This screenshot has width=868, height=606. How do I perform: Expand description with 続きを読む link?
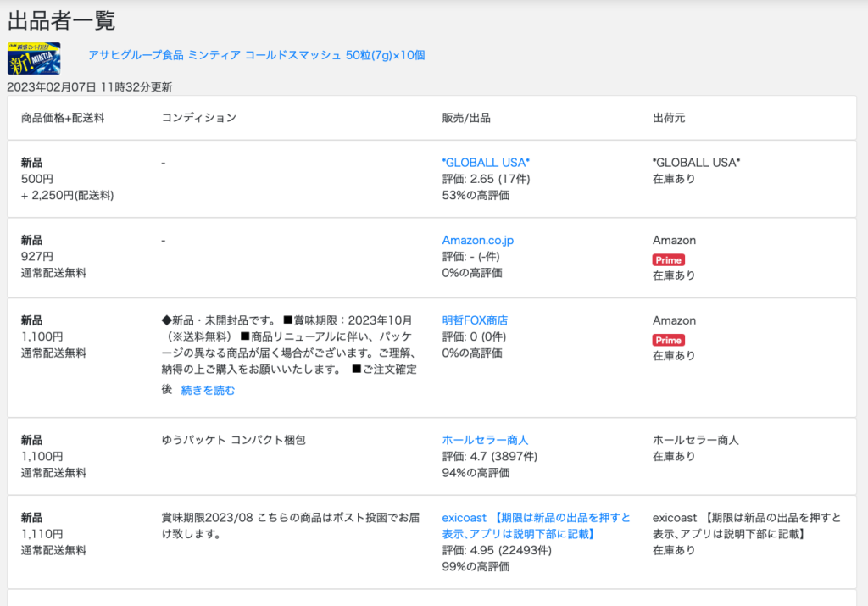click(209, 390)
